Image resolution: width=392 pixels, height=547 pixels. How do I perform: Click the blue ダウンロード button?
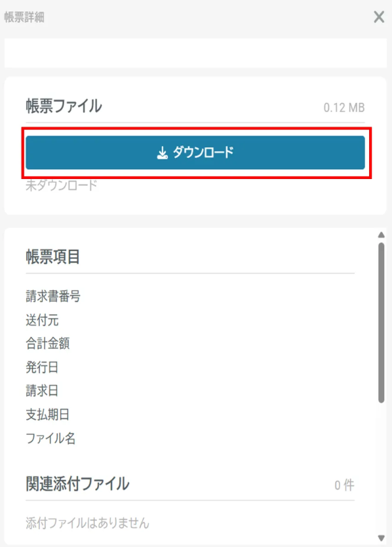click(195, 152)
